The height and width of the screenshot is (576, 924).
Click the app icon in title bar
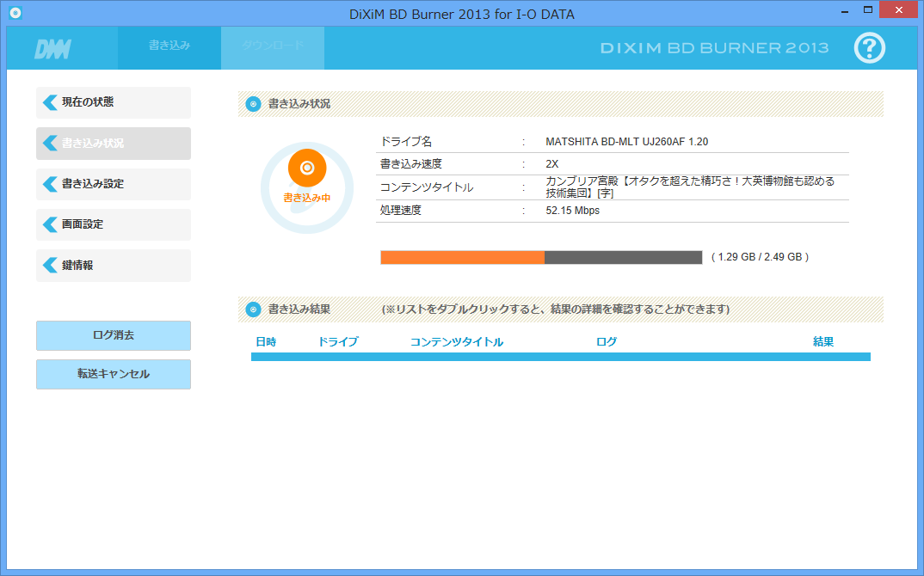click(15, 13)
